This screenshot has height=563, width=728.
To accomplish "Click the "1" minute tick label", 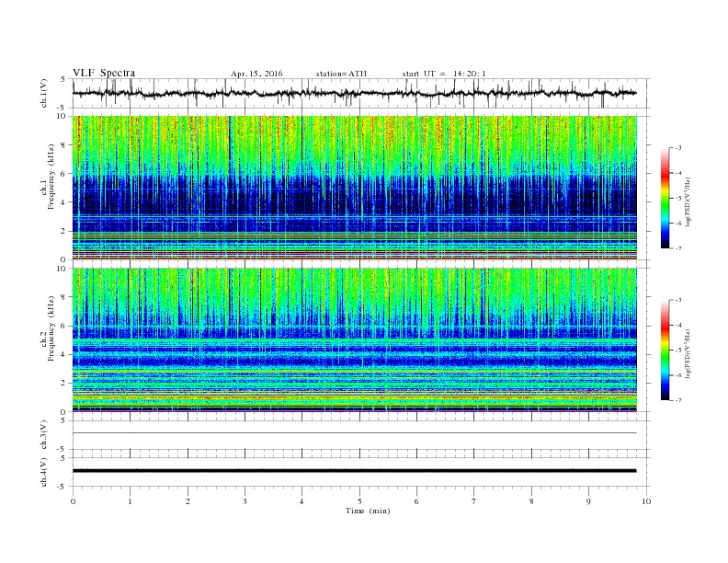I will tap(130, 501).
